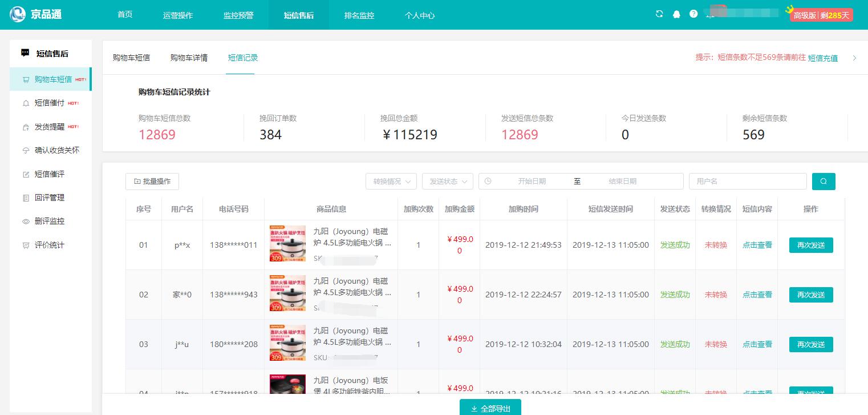Click 点击查看 in row 01

click(757, 245)
